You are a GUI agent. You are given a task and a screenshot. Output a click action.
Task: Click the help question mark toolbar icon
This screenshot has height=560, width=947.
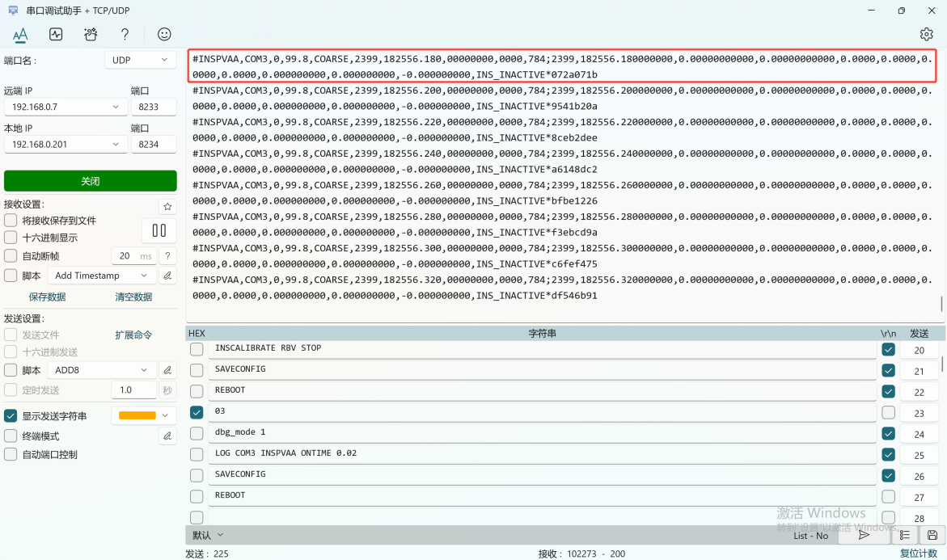point(125,35)
